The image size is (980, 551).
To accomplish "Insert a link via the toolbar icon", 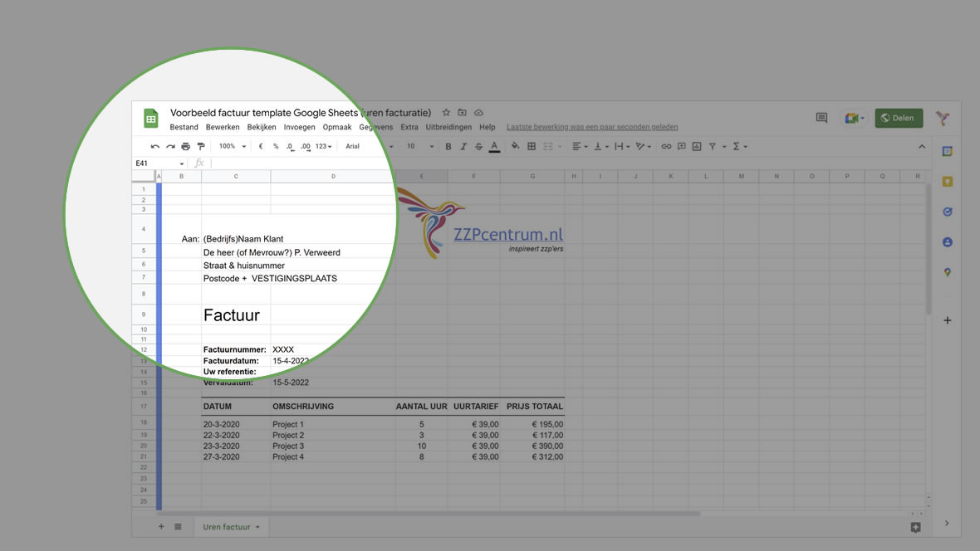I will 666,146.
